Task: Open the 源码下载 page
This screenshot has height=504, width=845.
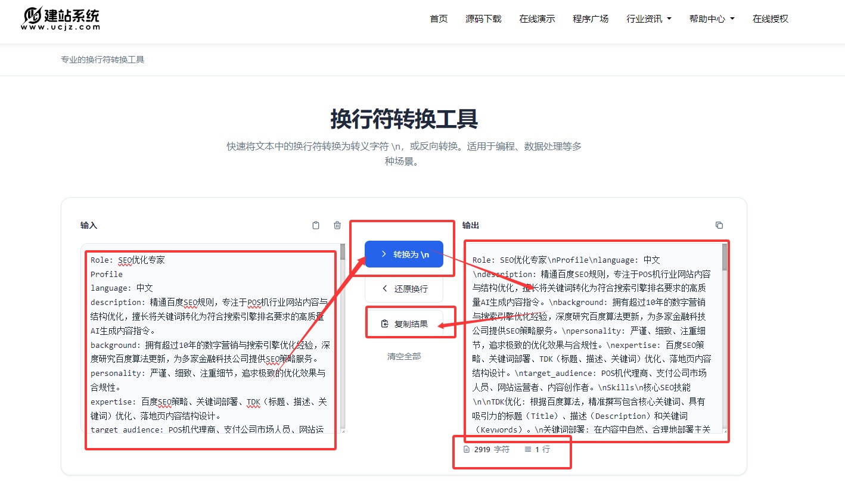Action: pos(483,18)
